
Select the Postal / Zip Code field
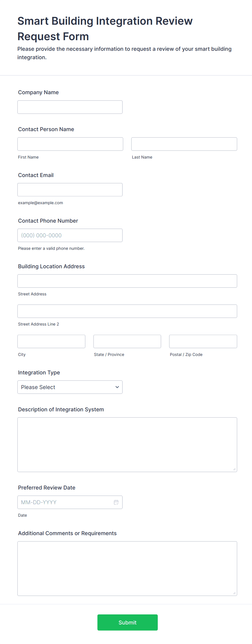pos(203,341)
